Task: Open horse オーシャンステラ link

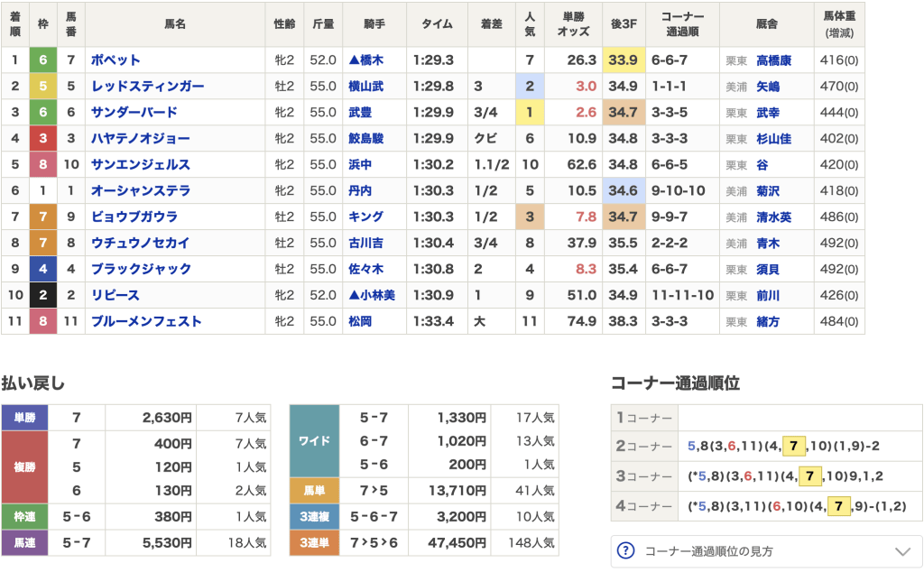Action: 140,190
